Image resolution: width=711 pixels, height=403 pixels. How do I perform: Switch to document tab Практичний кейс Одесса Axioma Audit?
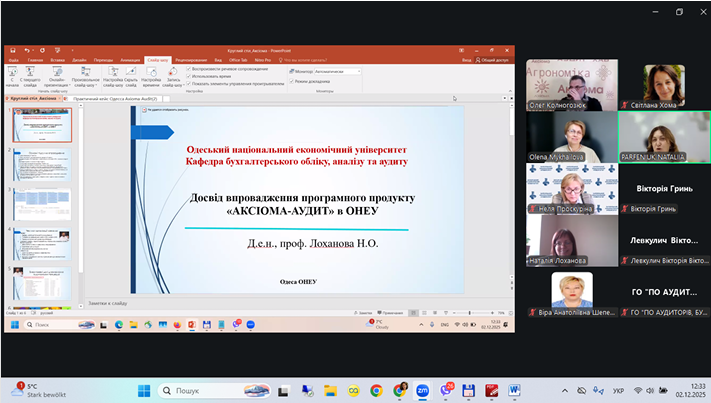click(x=115, y=98)
